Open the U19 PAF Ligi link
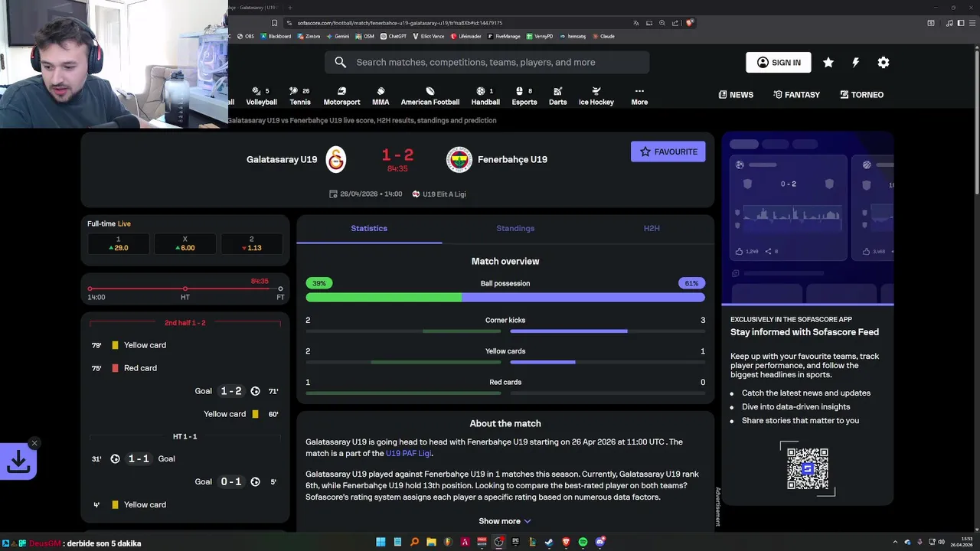Screen dimensions: 980x551 (409, 454)
